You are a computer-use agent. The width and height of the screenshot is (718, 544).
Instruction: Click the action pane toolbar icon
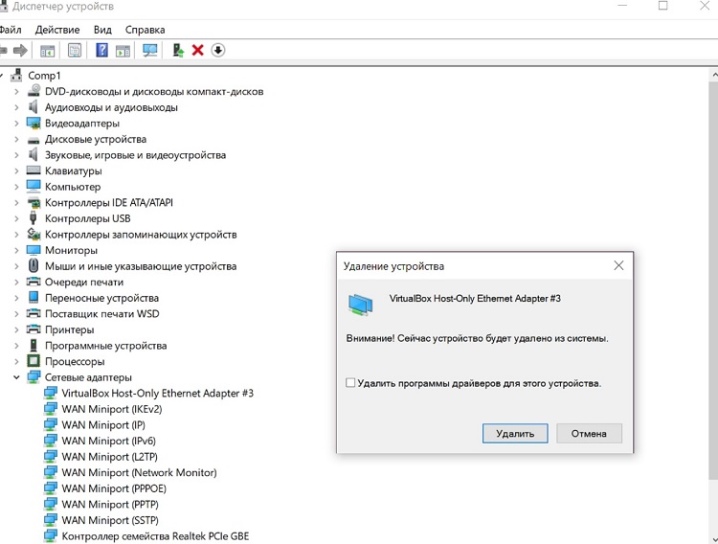pos(123,50)
